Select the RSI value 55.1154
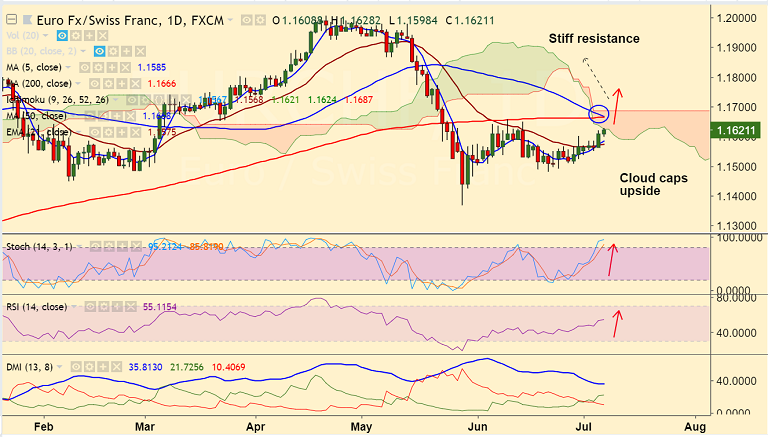The width and height of the screenshot is (768, 437). 160,307
